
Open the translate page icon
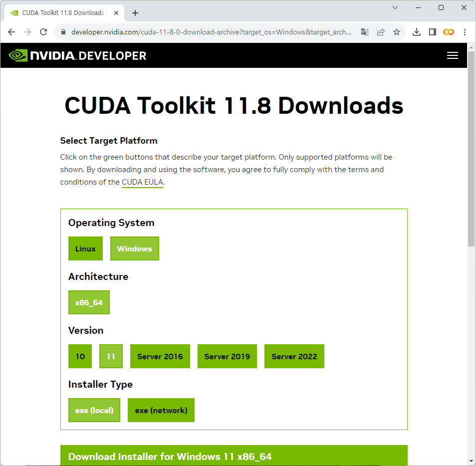[365, 32]
